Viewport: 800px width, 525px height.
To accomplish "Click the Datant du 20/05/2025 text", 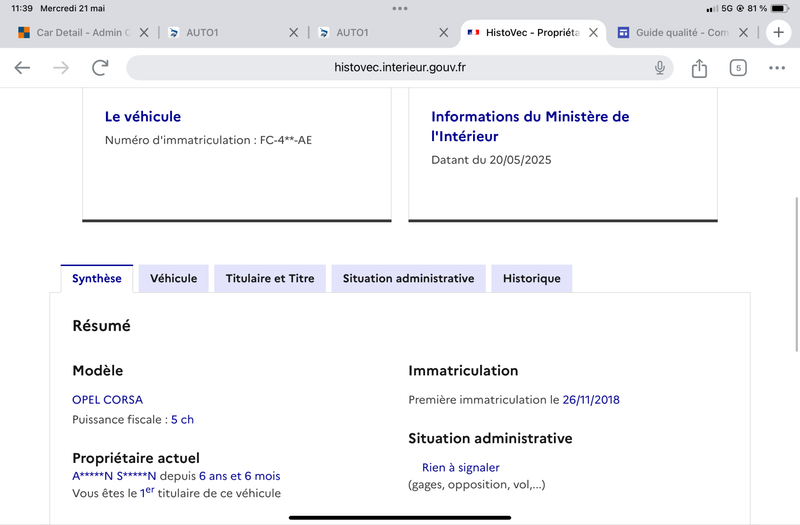I will (x=491, y=160).
